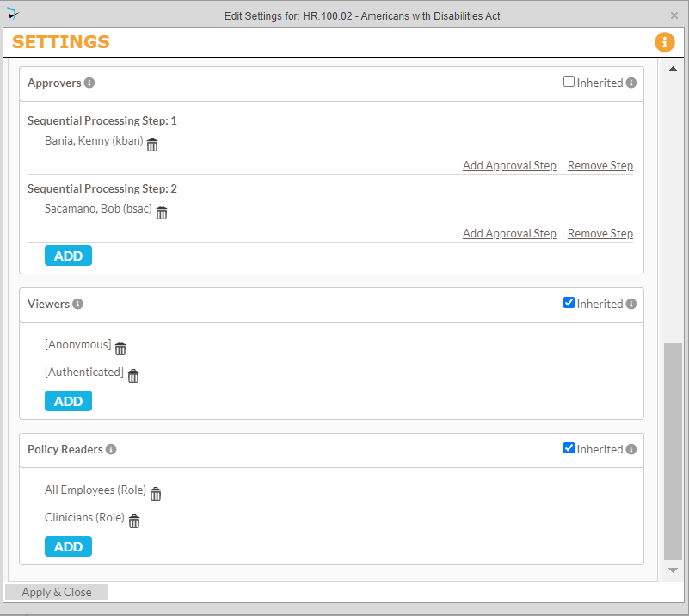Delete the [Anonymous] viewer entry

(x=120, y=348)
